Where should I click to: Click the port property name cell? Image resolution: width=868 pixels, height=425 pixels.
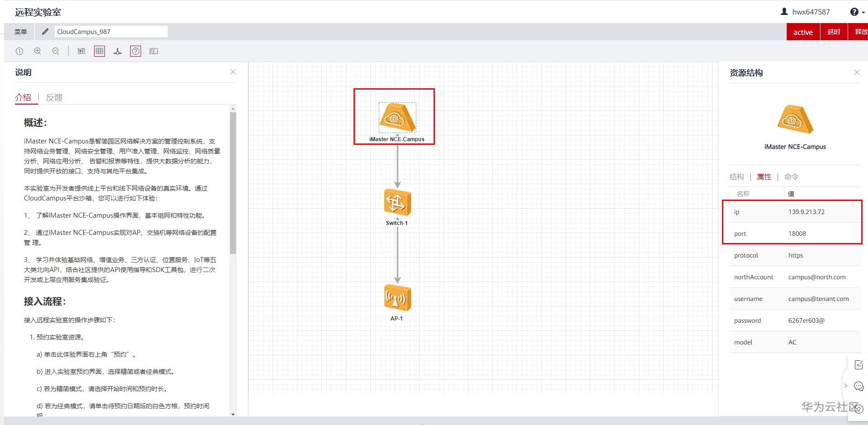tap(740, 234)
